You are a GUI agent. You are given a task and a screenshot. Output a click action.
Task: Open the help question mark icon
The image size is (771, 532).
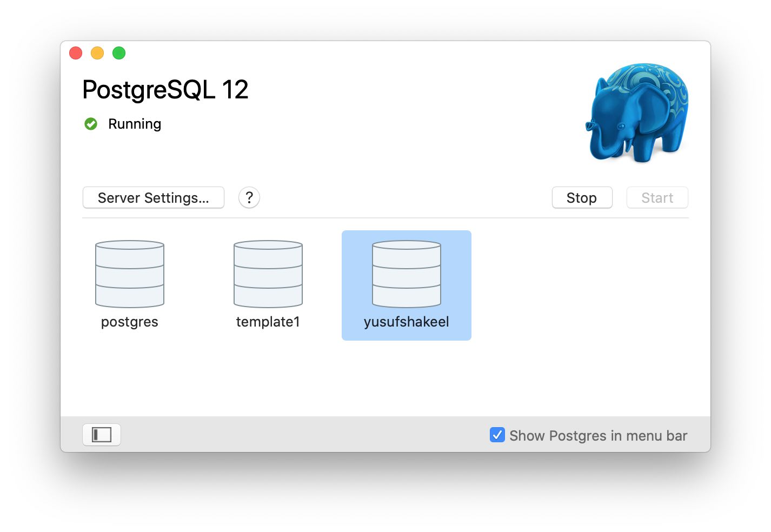[249, 197]
